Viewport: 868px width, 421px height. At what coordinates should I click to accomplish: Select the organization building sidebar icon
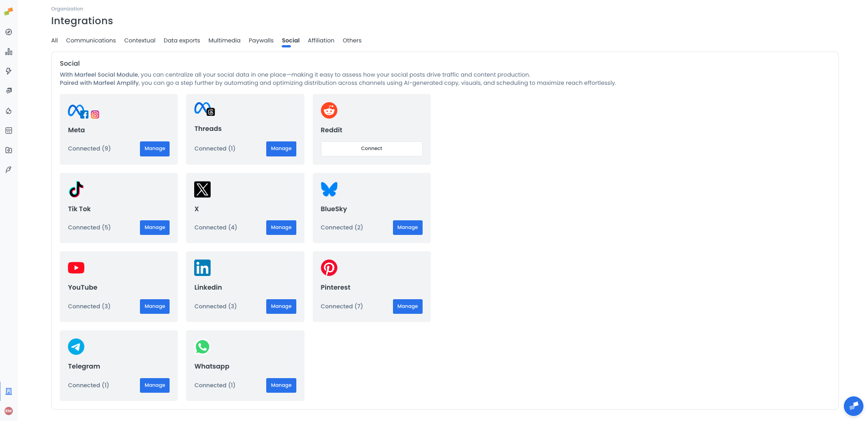coord(9,391)
